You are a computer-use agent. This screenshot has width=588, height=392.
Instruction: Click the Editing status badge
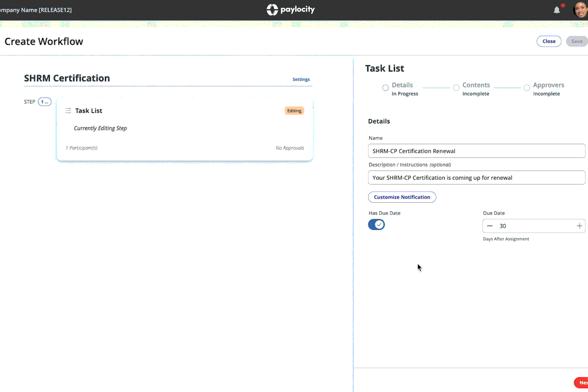294,111
